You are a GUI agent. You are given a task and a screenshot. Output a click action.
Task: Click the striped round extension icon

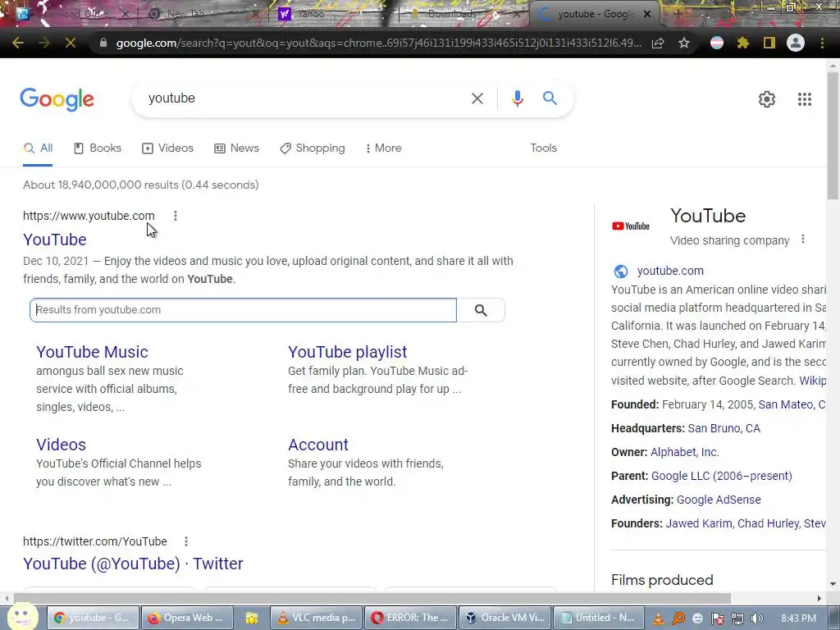(717, 43)
